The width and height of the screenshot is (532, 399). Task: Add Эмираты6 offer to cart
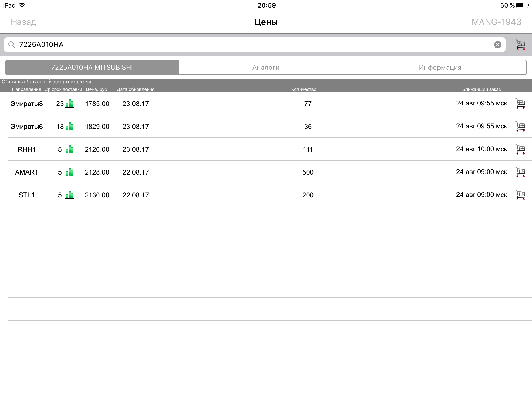point(520,126)
